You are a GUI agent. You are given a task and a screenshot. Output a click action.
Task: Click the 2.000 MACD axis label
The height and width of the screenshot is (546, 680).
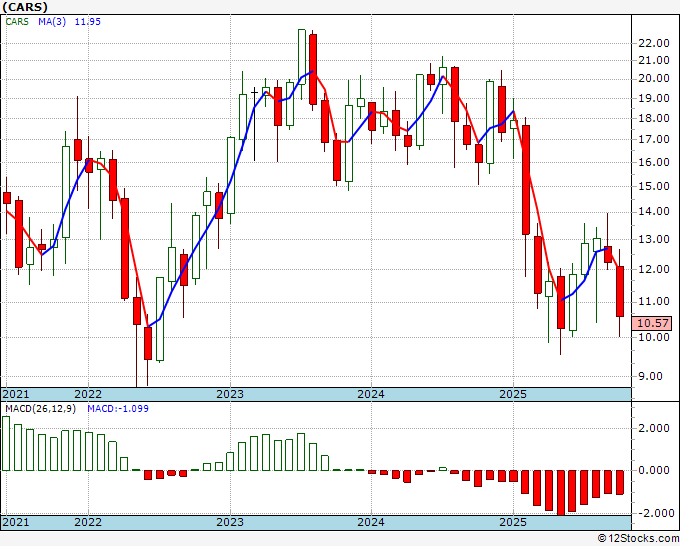(x=654, y=428)
